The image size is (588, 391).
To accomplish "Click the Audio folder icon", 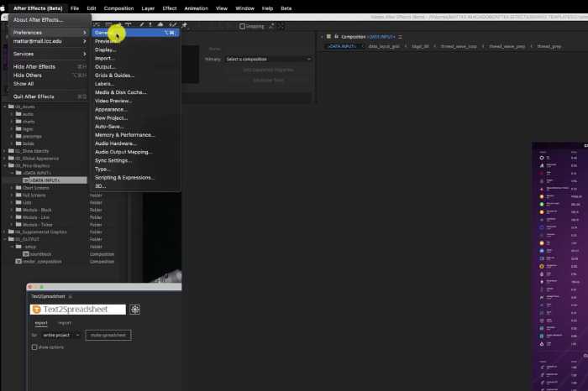I will [18, 114].
